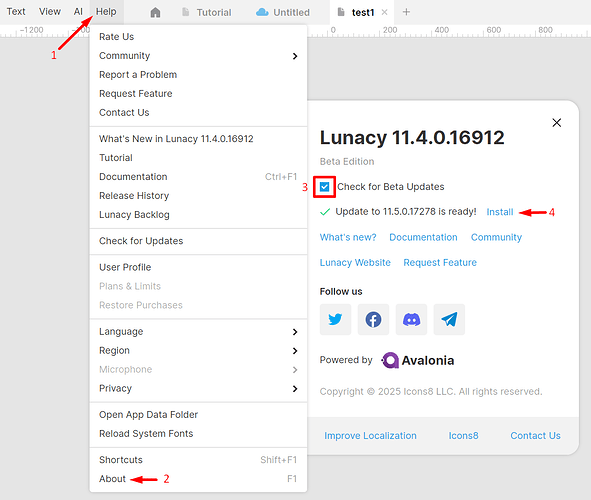This screenshot has height=500, width=591.
Task: Switch to the Tutorial tab
Action: 207,12
